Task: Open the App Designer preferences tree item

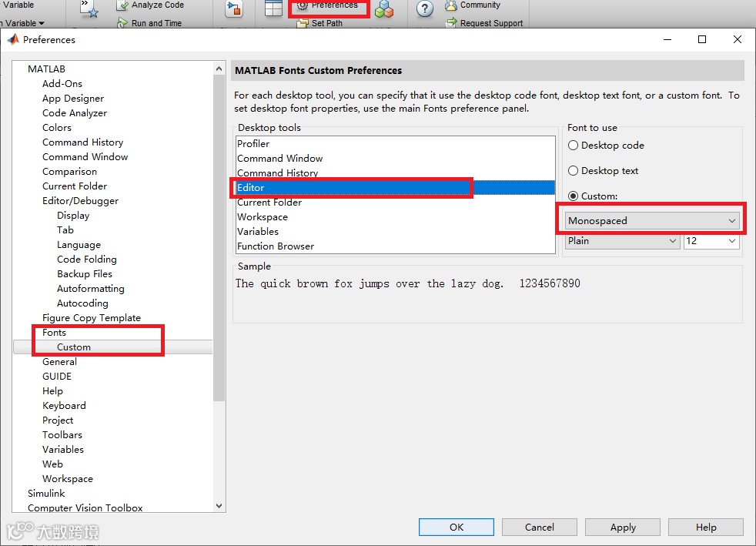Action: [73, 99]
